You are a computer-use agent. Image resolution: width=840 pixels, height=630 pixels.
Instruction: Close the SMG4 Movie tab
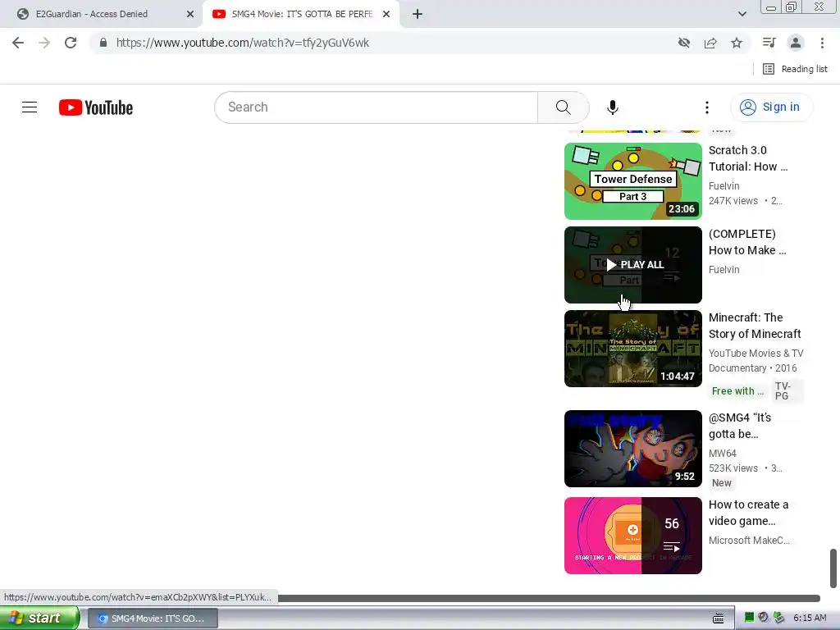tap(386, 14)
